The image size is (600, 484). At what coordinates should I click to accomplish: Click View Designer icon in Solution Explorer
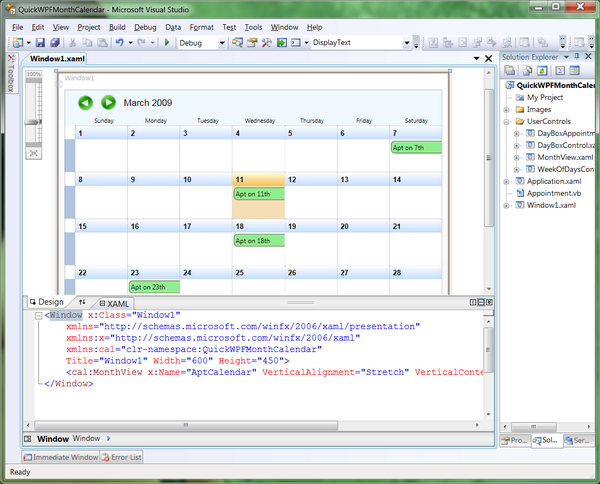[x=574, y=70]
